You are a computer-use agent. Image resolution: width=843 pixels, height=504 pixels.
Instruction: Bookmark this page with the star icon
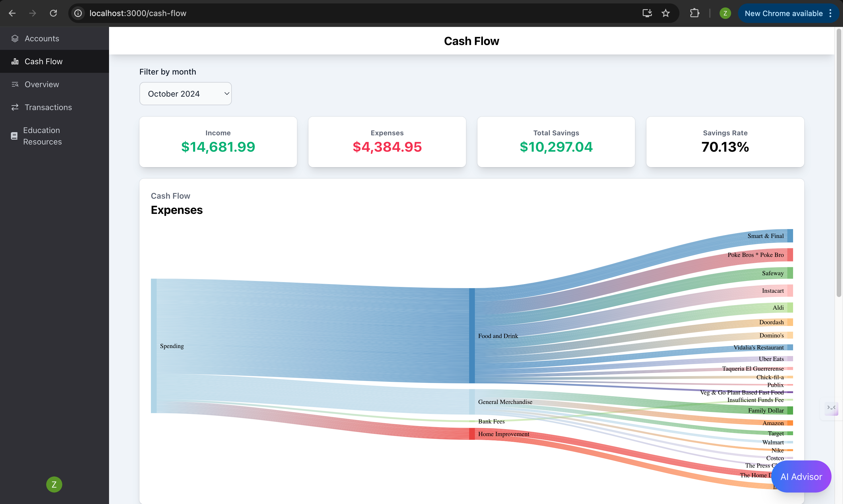point(665,13)
